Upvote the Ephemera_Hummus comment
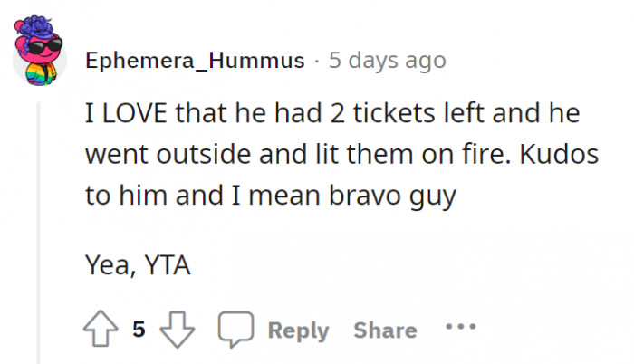The image size is (634, 364). [101, 329]
